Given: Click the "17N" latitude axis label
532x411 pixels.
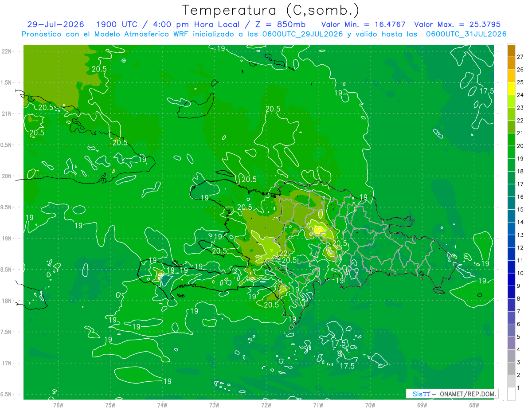Looking at the screenshot, I should (x=7, y=363).
